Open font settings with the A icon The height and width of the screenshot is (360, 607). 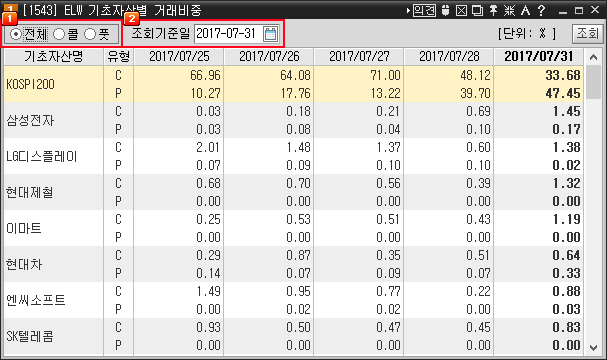click(x=525, y=10)
